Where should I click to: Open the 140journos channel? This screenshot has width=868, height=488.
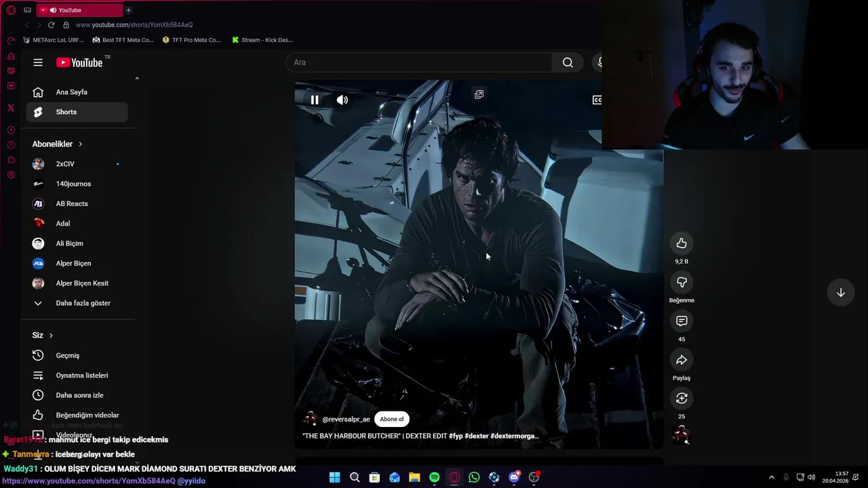[x=77, y=184]
